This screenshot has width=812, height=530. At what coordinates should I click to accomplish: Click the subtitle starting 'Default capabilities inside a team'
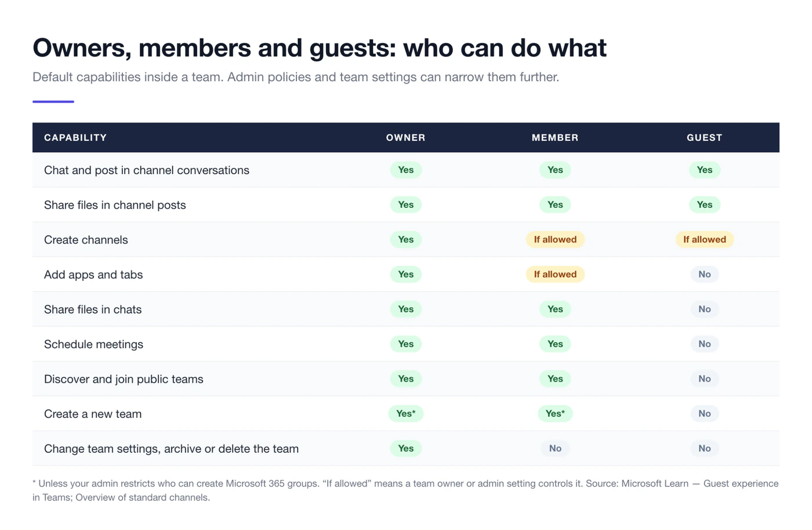click(296, 77)
